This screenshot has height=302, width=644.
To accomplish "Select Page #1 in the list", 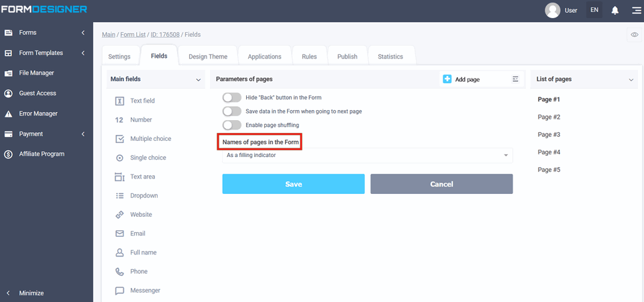I will [x=549, y=99].
